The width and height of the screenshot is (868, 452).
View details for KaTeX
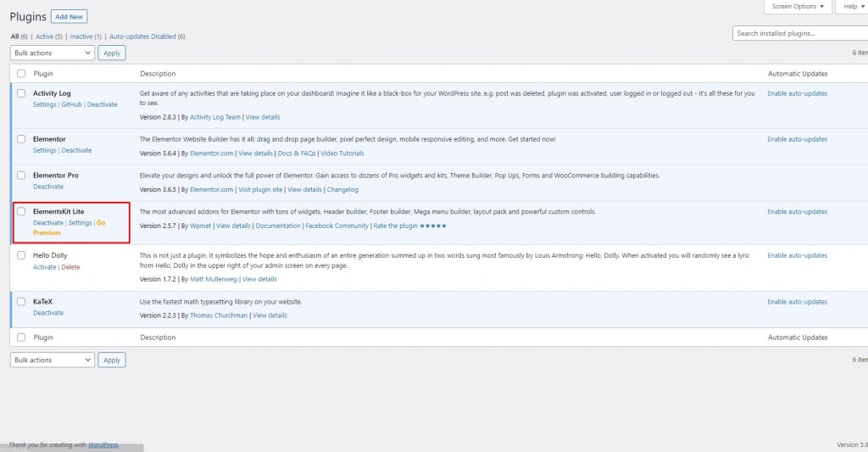click(x=270, y=315)
